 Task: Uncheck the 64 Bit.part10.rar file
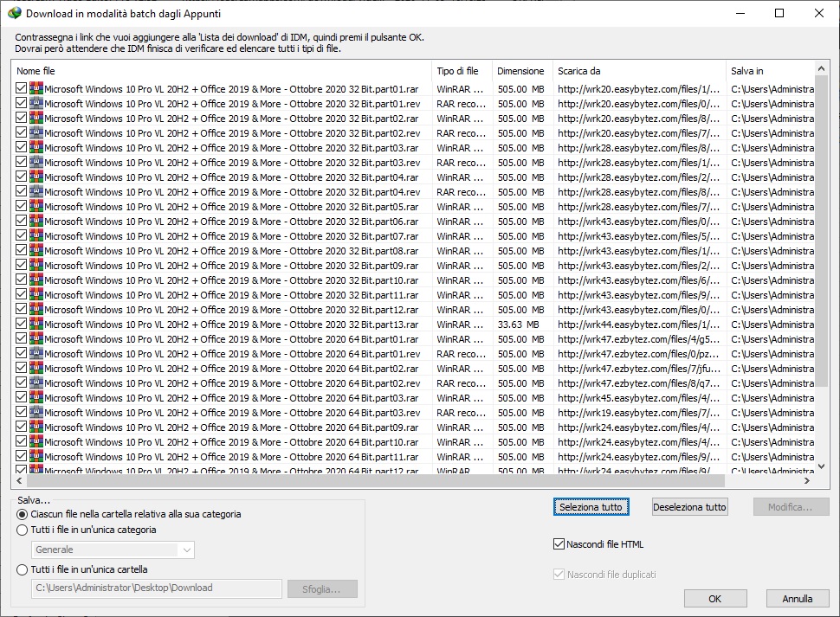coord(22,441)
